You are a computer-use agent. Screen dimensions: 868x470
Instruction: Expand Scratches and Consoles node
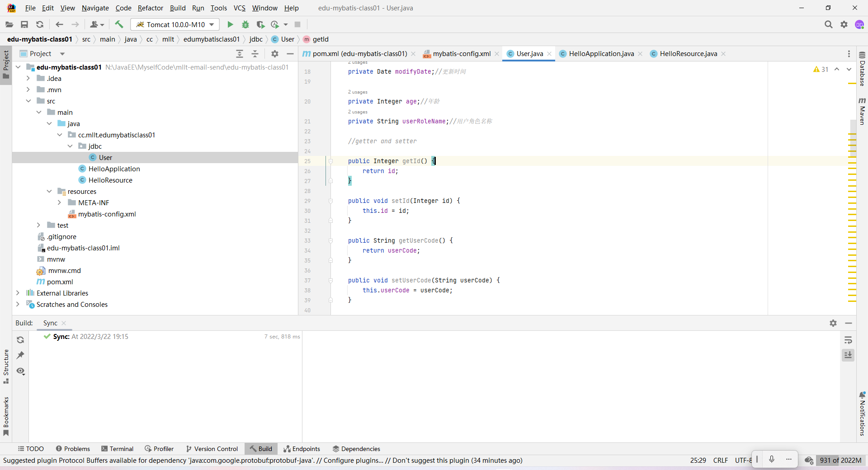click(18, 304)
